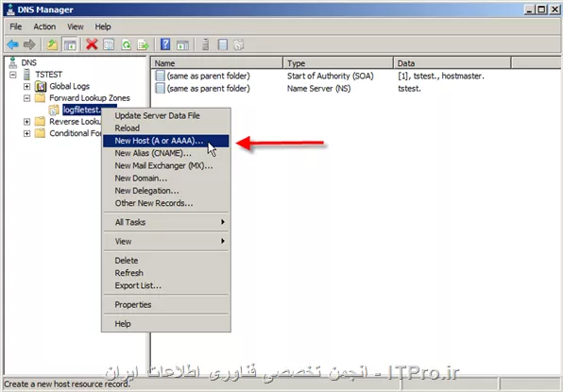The image size is (563, 392).
Task: Open the View submenu in context menu
Action: [166, 241]
